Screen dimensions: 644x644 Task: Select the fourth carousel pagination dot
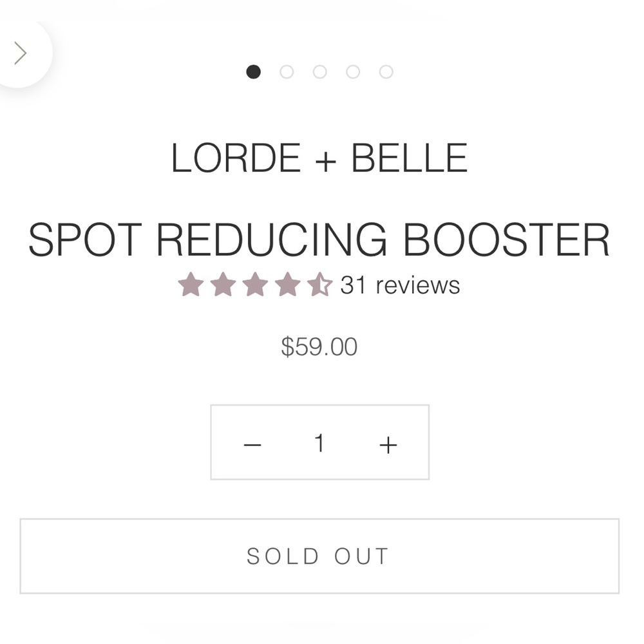click(353, 72)
